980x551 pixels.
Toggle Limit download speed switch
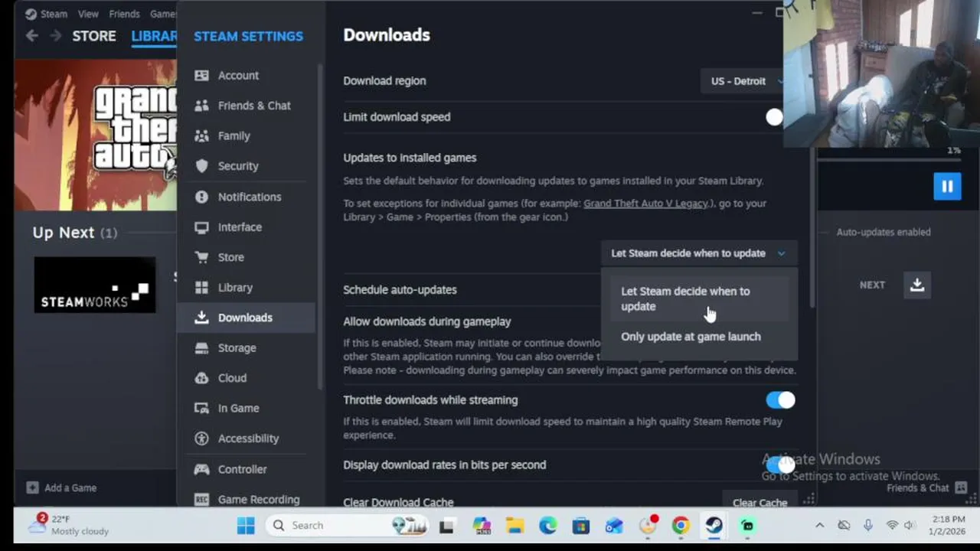(774, 117)
